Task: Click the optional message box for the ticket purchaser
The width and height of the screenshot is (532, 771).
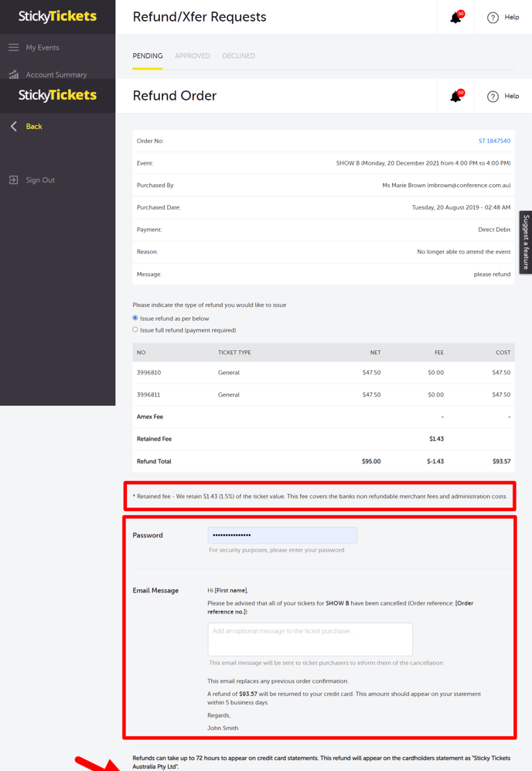Action: (x=309, y=639)
